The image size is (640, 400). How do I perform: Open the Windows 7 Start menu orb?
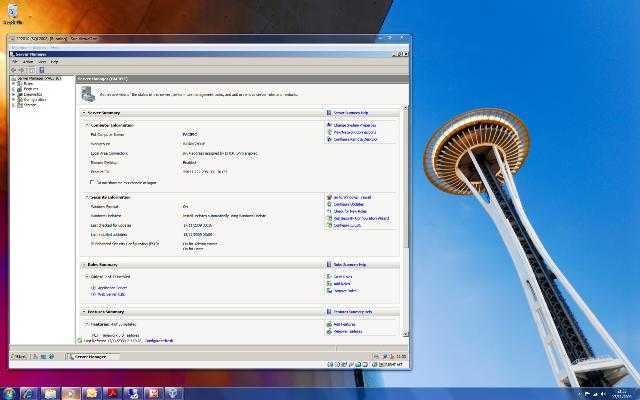point(9,393)
